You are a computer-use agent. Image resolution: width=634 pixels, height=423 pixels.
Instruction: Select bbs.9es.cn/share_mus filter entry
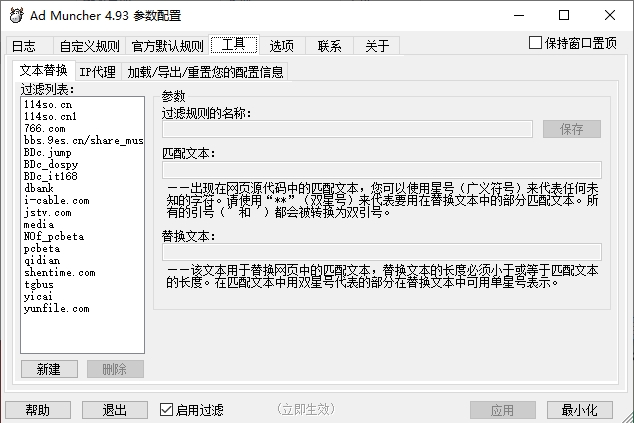tap(82, 140)
